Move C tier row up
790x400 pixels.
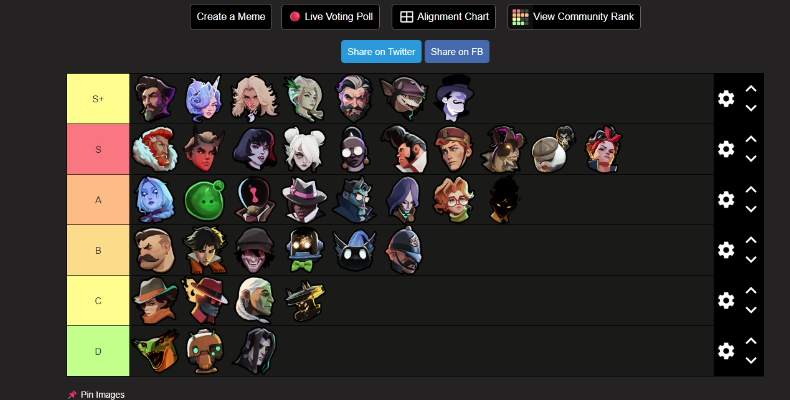point(751,290)
